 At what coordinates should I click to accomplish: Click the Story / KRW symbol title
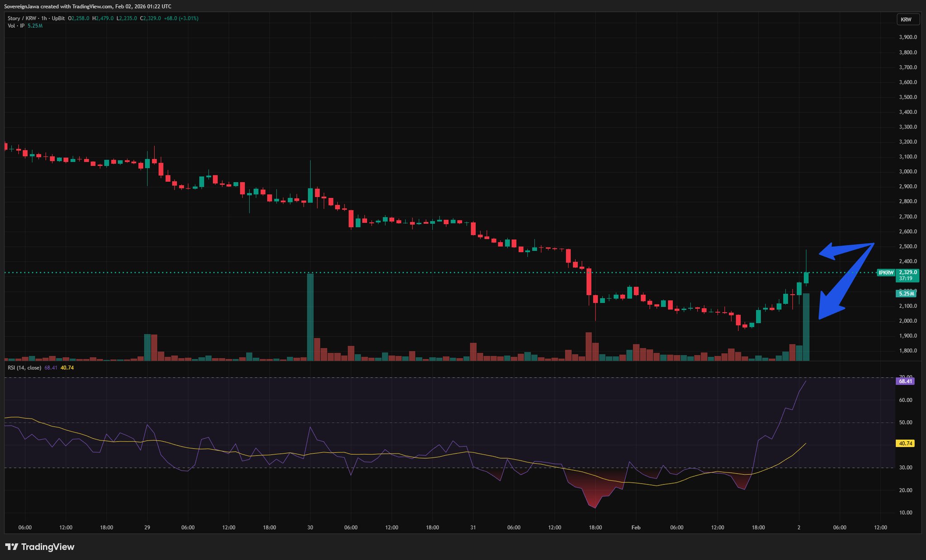click(22, 19)
